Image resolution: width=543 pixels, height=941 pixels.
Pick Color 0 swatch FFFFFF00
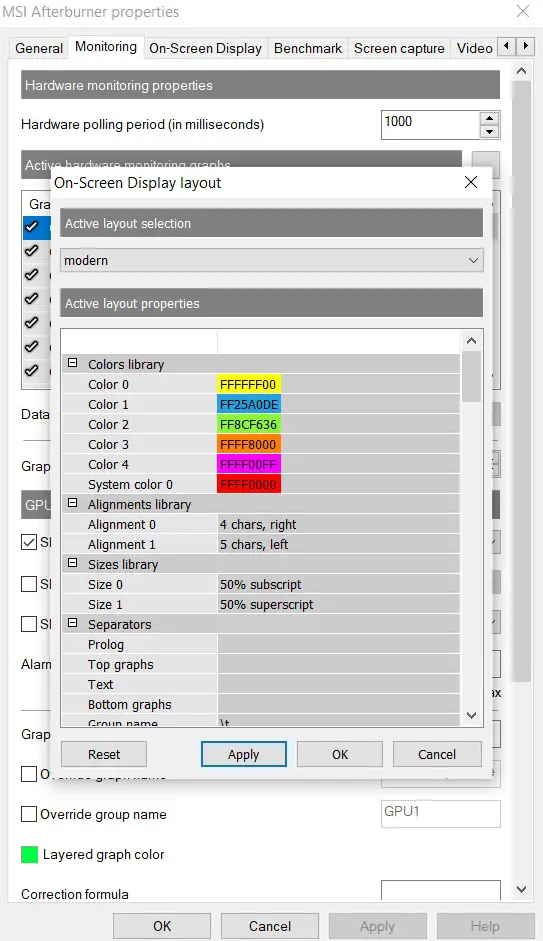tap(248, 384)
